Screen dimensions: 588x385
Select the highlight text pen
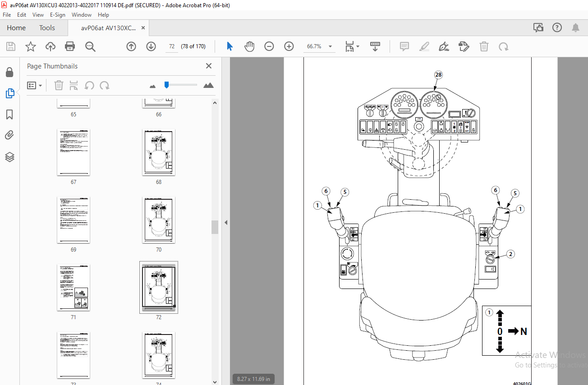pyautogui.click(x=424, y=46)
